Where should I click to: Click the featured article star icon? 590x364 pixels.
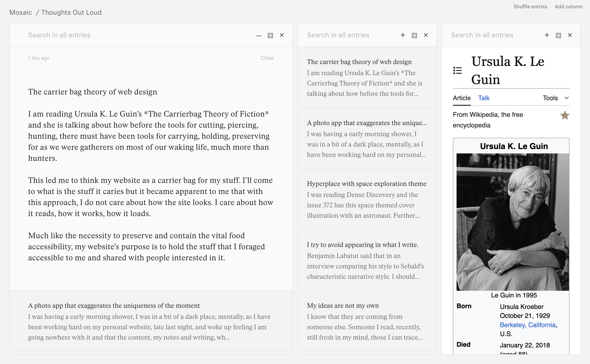click(x=564, y=115)
